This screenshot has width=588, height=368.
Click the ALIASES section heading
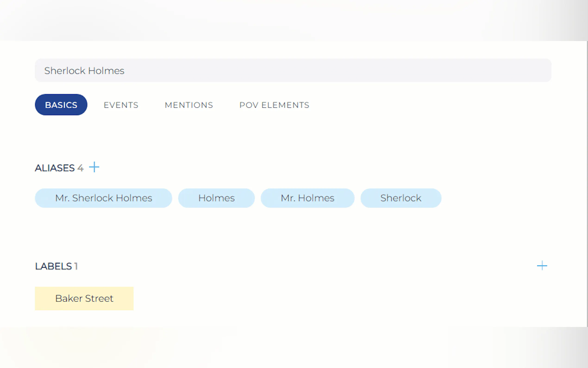pos(55,168)
